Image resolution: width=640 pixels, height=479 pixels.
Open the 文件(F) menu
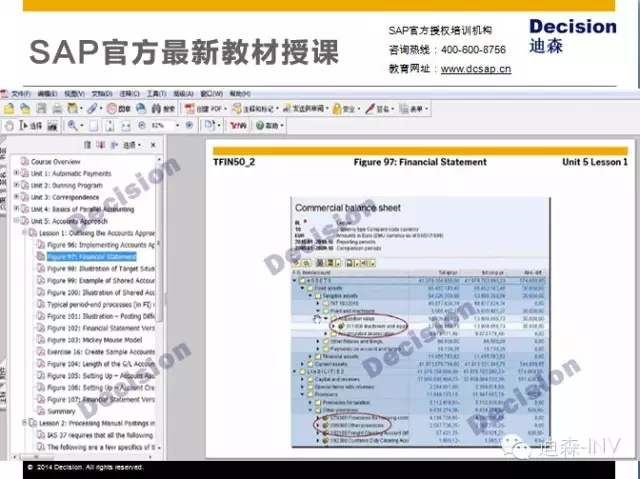click(x=21, y=94)
